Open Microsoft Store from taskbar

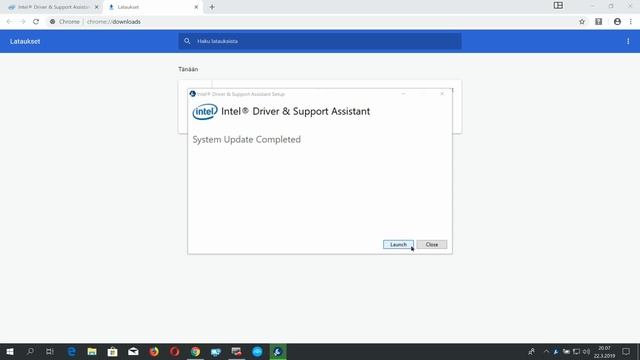[112, 351]
